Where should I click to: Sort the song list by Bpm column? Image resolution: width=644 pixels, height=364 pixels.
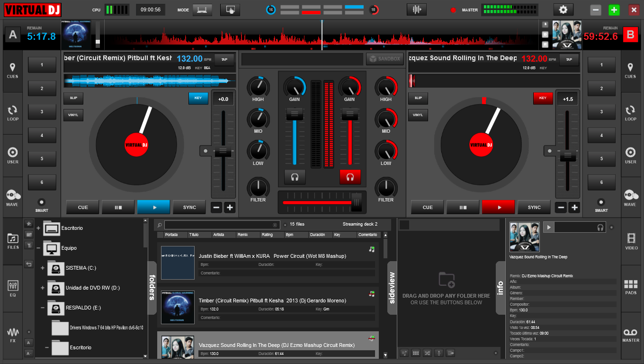(289, 235)
